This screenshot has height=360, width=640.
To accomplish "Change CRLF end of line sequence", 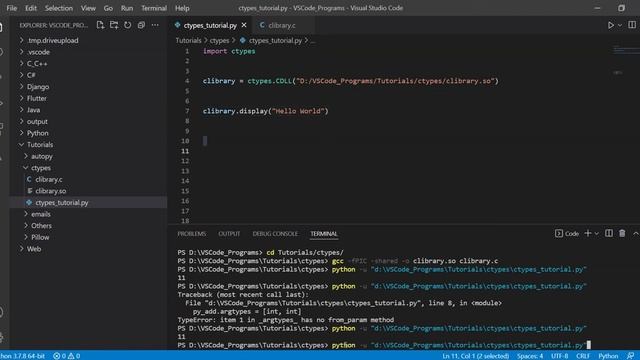I will click(x=583, y=356).
